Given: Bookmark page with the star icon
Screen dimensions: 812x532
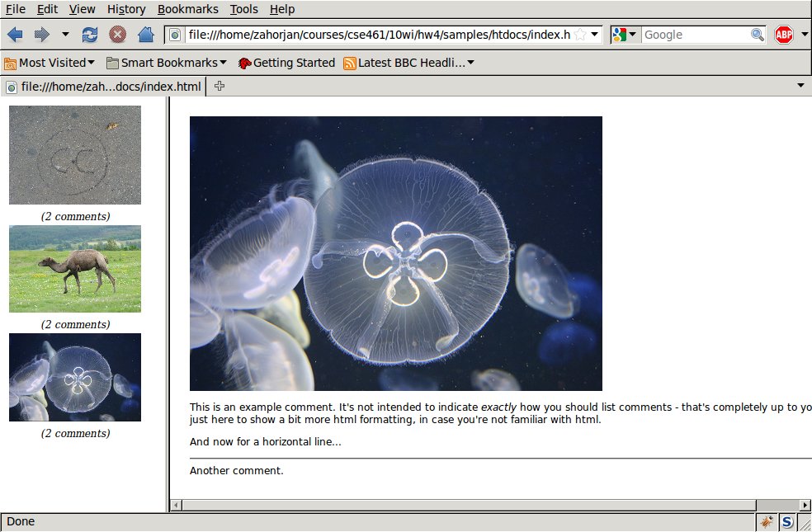Looking at the screenshot, I should coord(580,35).
